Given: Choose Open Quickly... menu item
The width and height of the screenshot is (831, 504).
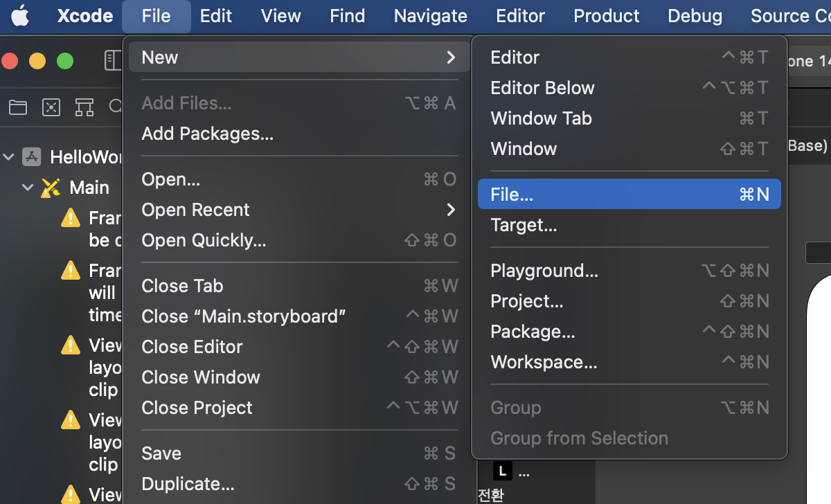Looking at the screenshot, I should [x=300, y=240].
